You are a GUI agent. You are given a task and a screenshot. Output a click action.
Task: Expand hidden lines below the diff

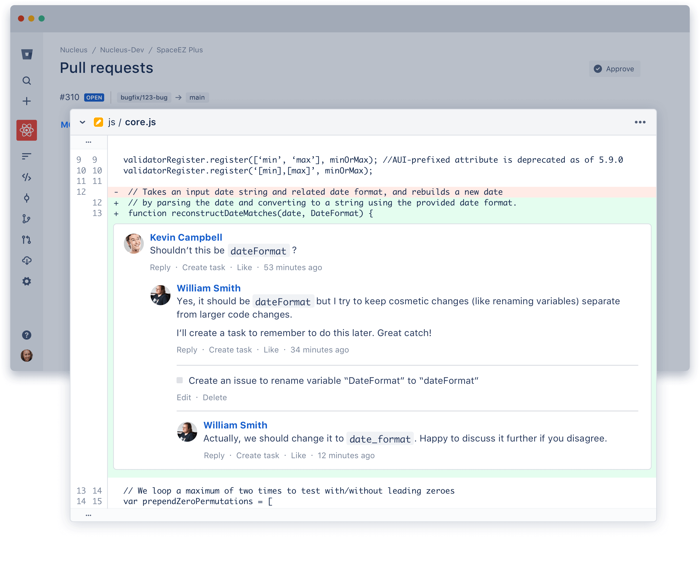88,515
